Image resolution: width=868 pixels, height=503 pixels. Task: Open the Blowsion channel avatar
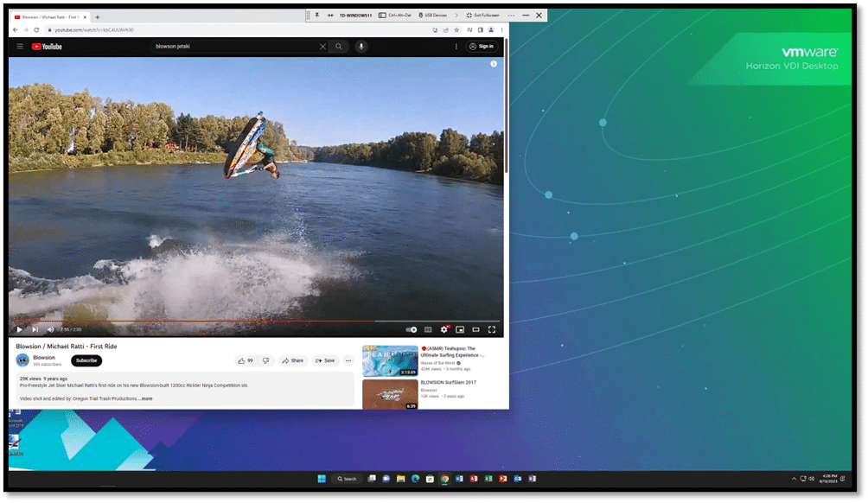tap(22, 360)
